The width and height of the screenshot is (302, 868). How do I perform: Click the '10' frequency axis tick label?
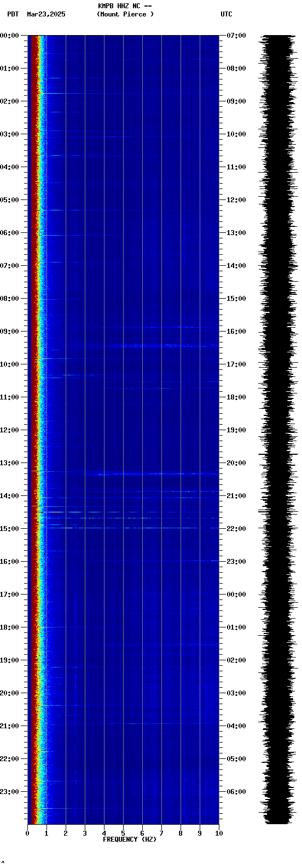point(219,833)
